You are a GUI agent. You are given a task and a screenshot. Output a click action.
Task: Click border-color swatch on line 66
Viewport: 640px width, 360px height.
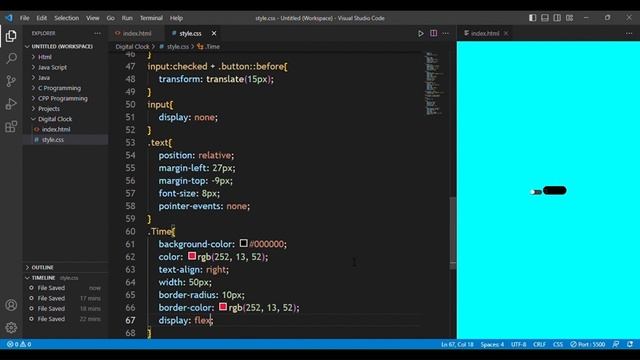point(223,307)
